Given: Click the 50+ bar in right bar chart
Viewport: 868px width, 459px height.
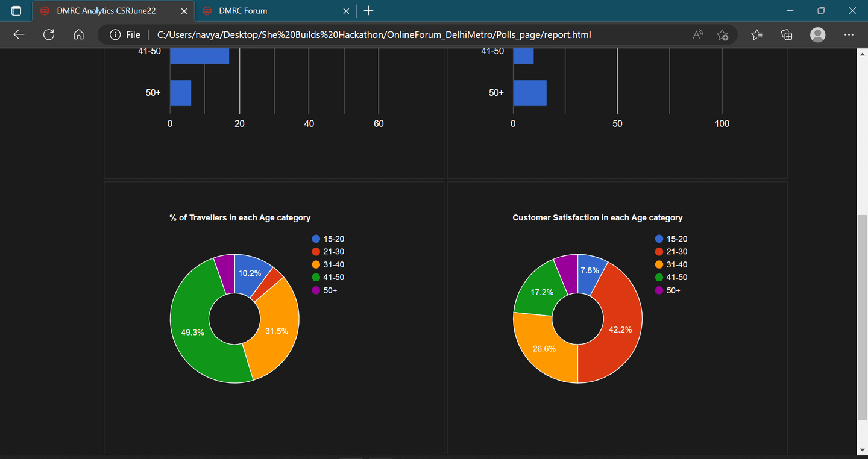Looking at the screenshot, I should [x=530, y=93].
